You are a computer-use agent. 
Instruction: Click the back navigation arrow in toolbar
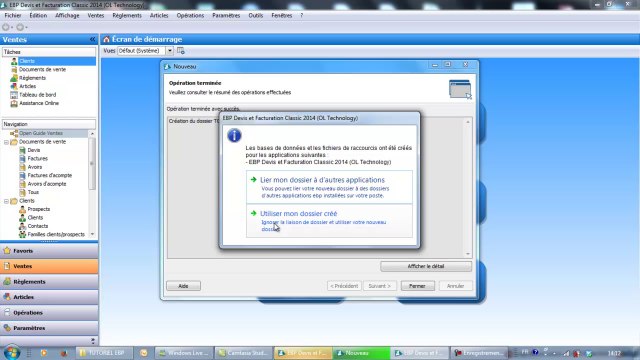(6, 27)
